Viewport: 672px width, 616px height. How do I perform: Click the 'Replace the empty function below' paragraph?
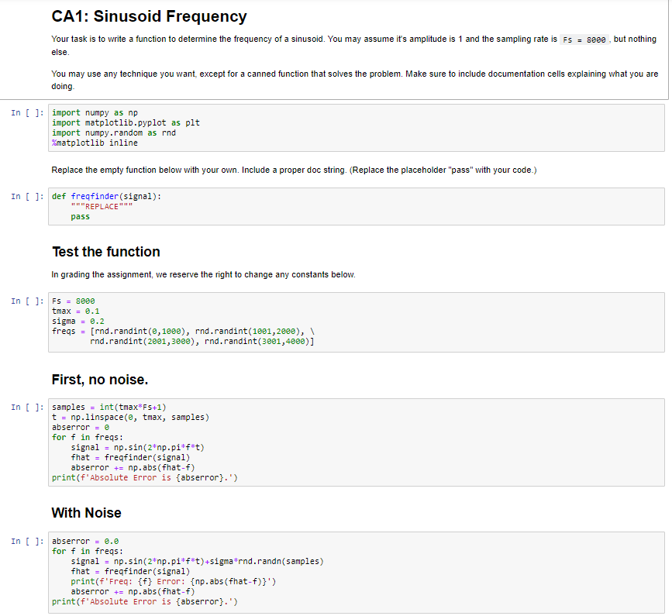pyautogui.click(x=294, y=170)
